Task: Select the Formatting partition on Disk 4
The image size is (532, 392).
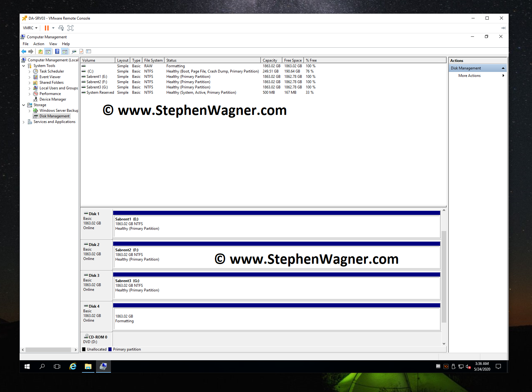Action: pos(277,317)
